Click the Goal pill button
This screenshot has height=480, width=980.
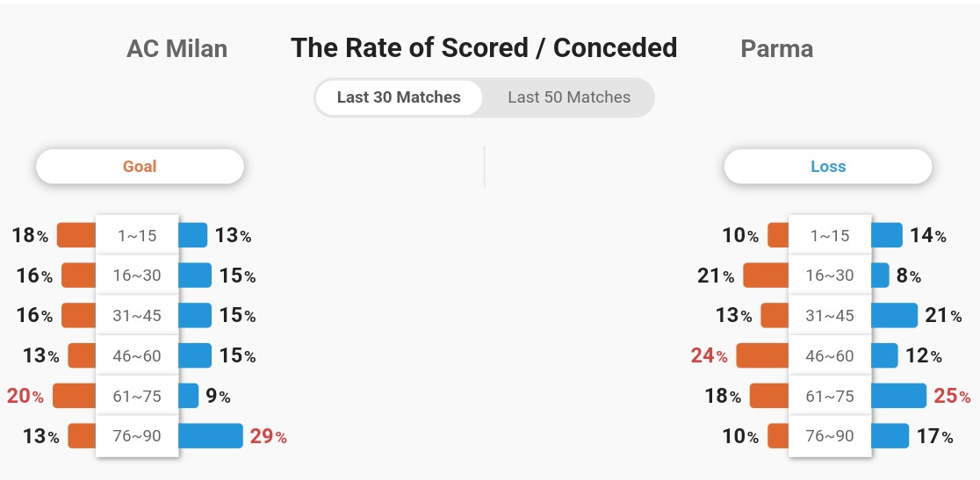pyautogui.click(x=140, y=167)
